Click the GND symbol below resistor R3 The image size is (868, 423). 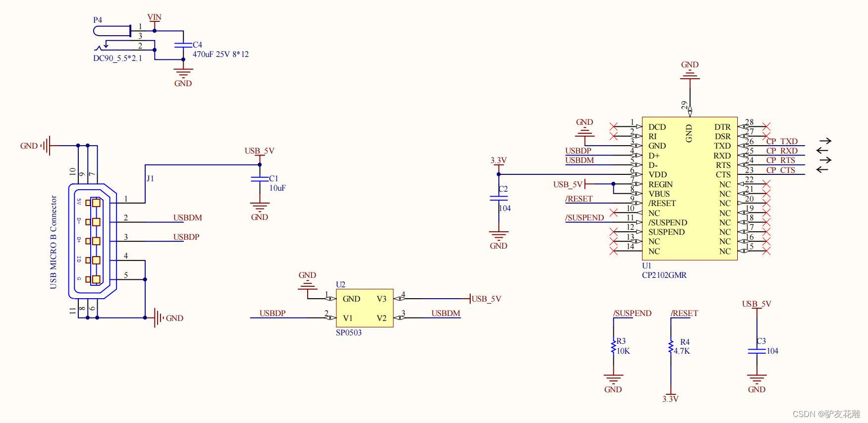pos(613,384)
